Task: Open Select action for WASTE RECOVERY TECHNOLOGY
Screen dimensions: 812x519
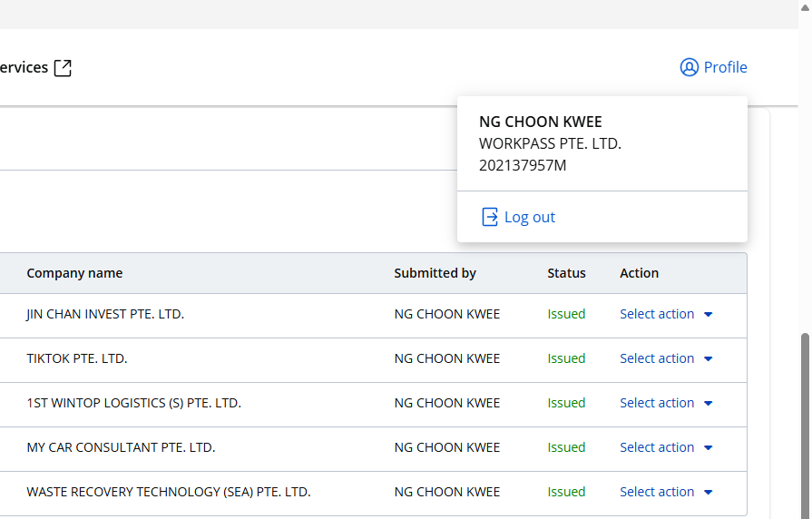Action: [666, 492]
